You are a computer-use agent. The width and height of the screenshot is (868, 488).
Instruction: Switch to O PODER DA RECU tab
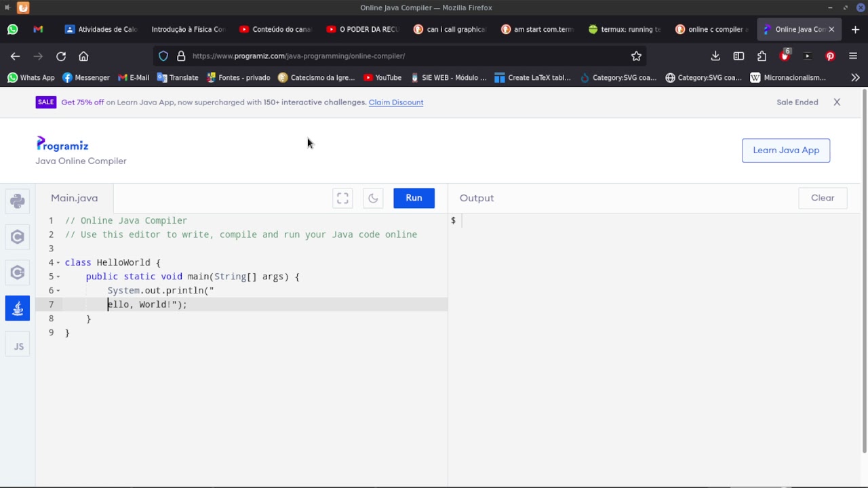[362, 29]
